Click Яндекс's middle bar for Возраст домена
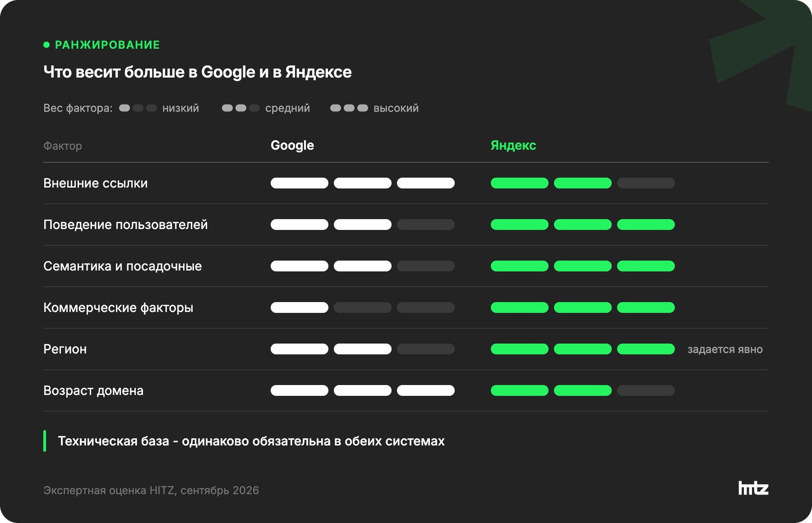 click(583, 390)
